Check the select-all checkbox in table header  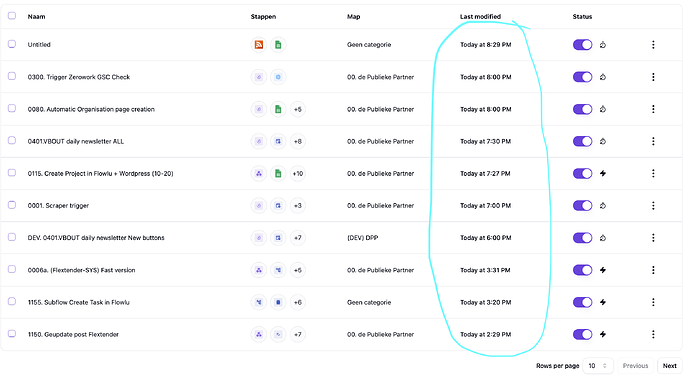coord(12,16)
